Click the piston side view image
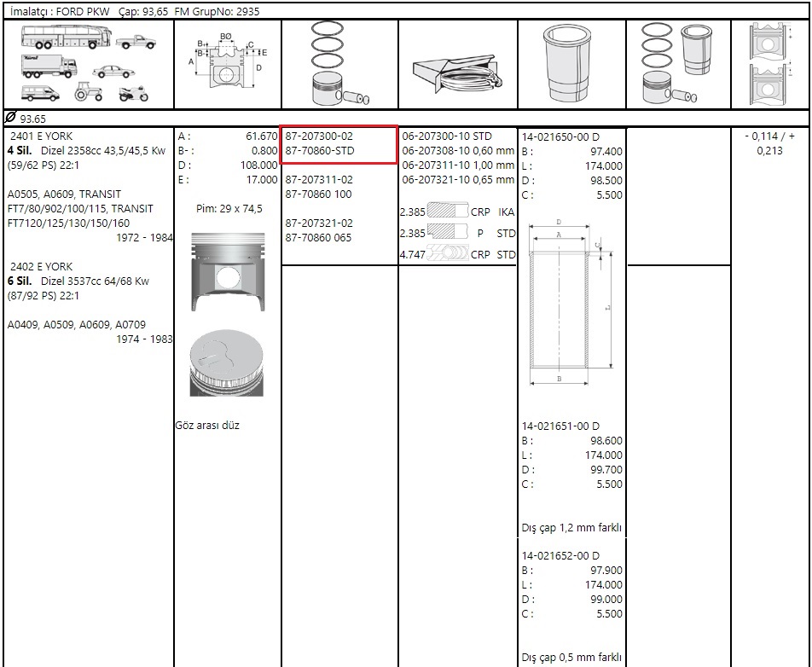The image size is (812, 667). point(228,271)
